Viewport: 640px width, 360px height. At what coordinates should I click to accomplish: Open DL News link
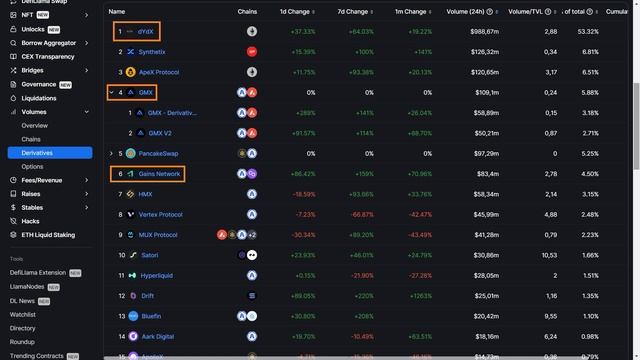22,301
